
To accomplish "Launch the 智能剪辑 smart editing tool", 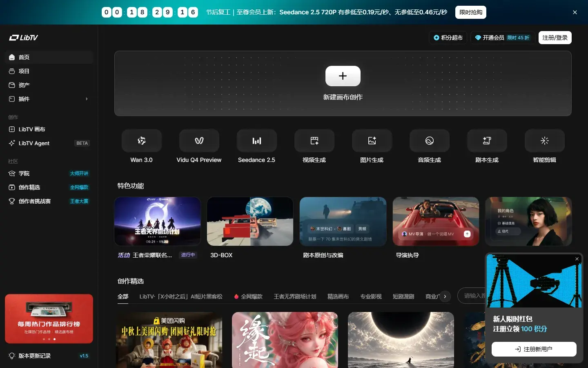I will coord(545,141).
